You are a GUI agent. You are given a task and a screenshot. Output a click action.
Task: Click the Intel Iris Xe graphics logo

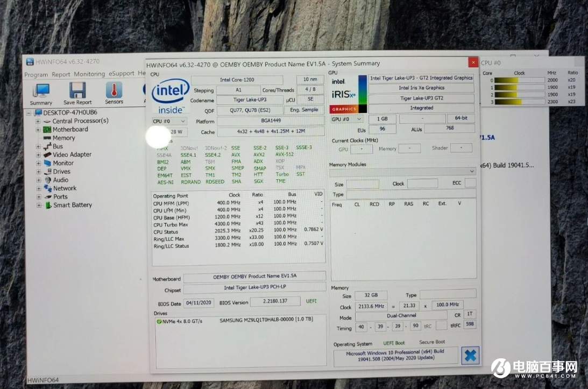(344, 94)
